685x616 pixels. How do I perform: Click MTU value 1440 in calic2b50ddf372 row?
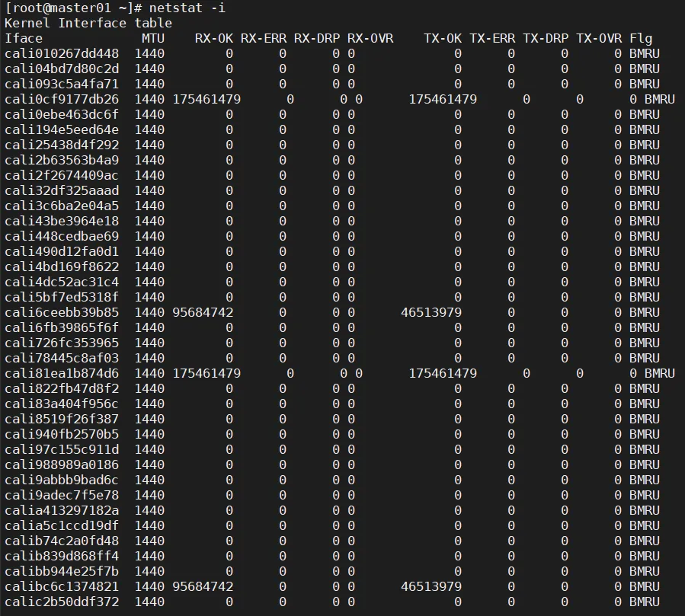tap(149, 602)
